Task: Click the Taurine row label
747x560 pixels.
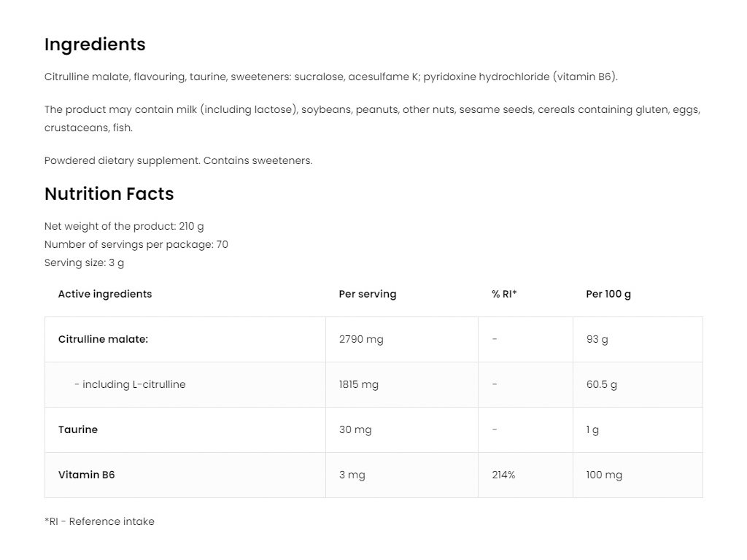Action: pyautogui.click(x=78, y=429)
